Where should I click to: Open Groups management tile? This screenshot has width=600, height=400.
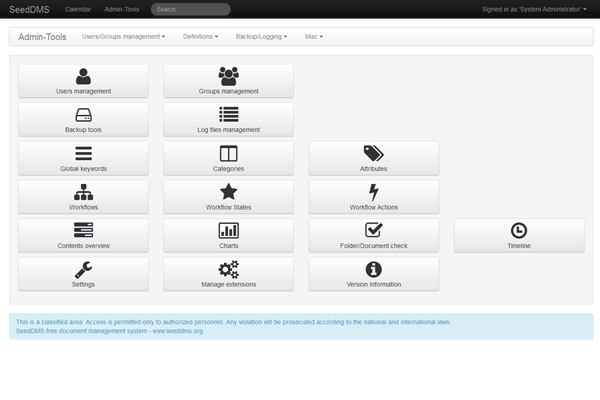(x=228, y=81)
